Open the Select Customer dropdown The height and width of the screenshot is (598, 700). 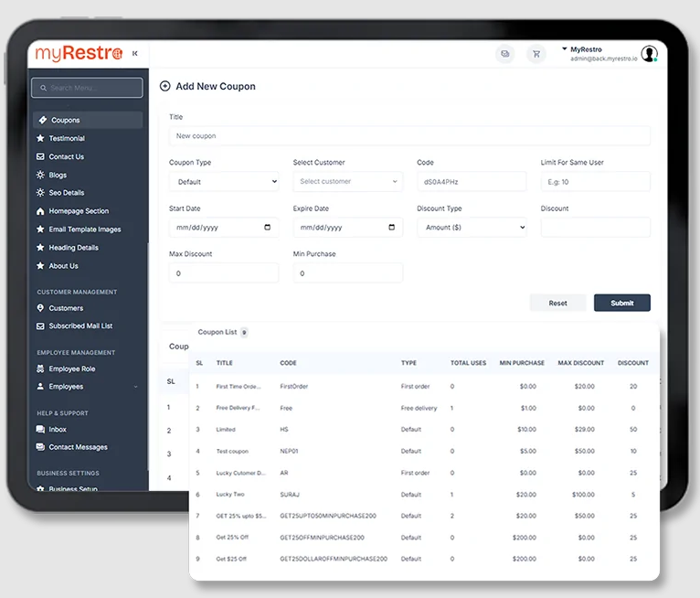pyautogui.click(x=348, y=181)
